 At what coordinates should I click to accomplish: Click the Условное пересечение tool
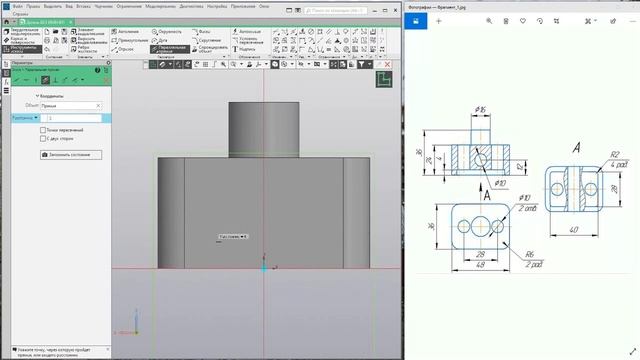[248, 40]
